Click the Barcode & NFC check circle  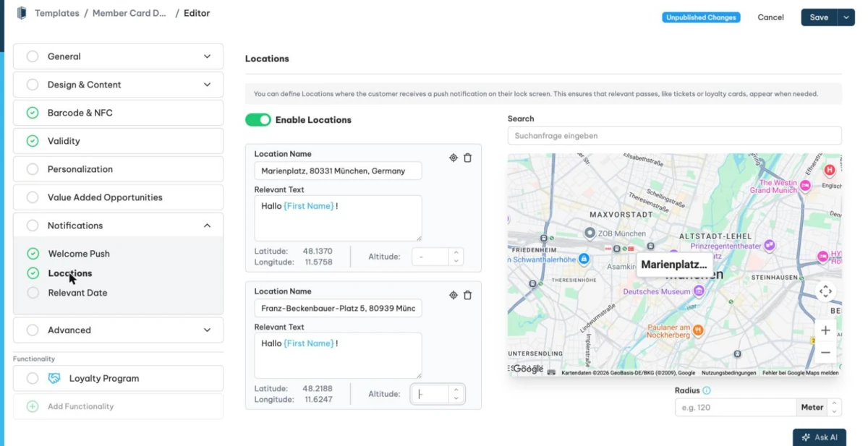(x=33, y=113)
